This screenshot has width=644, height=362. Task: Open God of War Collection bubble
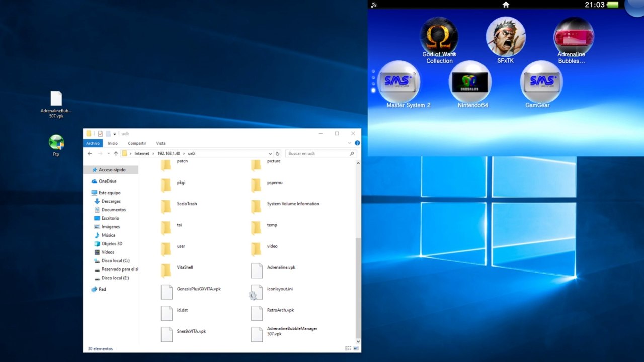(x=439, y=37)
